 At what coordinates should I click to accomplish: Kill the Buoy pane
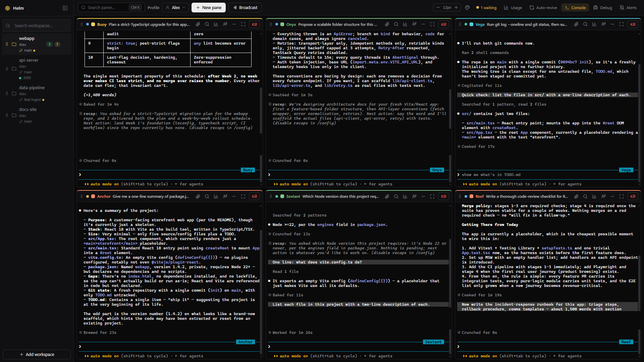pos(255,24)
